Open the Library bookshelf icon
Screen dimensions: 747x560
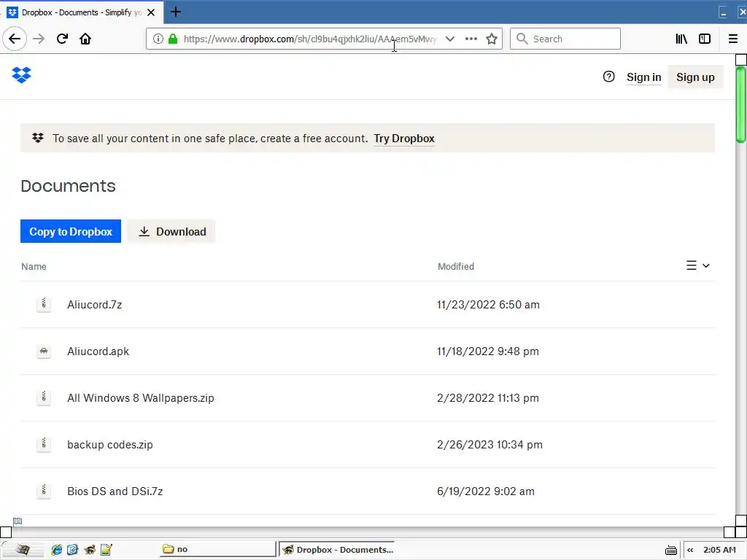681,39
